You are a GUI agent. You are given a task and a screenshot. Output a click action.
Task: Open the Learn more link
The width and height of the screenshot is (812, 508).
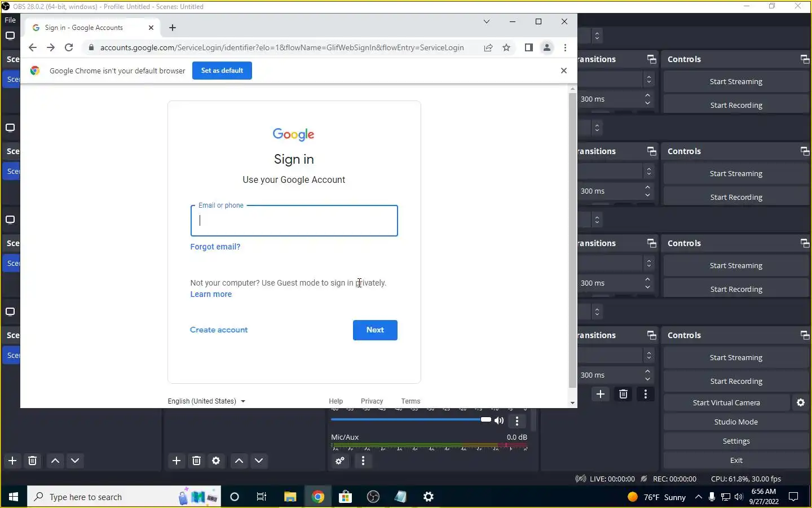(211, 294)
